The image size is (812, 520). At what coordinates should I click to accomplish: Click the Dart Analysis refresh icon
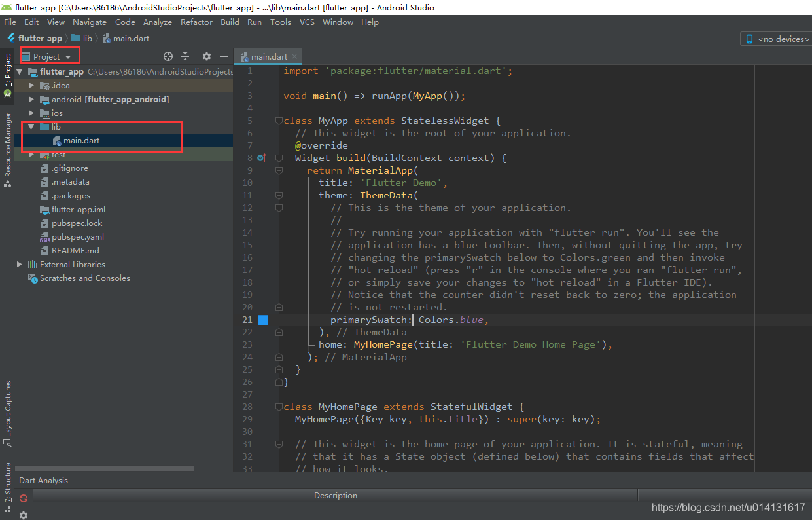point(24,498)
